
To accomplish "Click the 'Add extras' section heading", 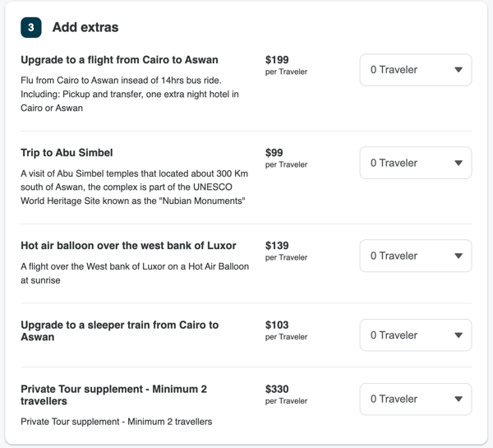I will [85, 27].
